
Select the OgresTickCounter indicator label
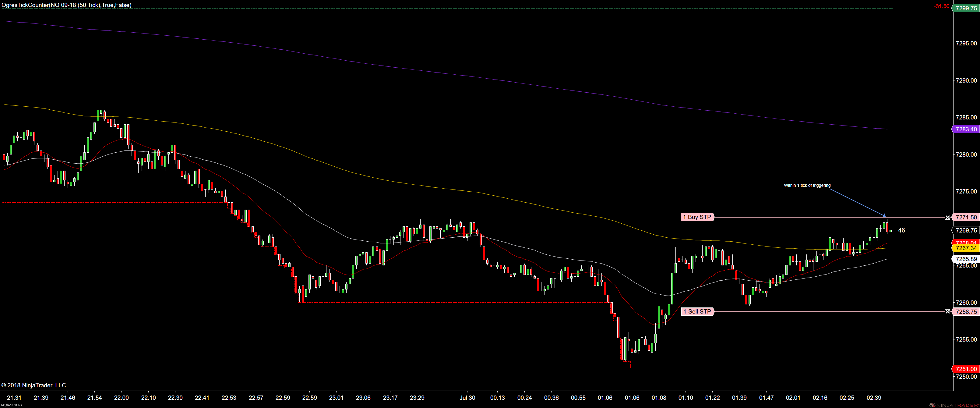67,5
